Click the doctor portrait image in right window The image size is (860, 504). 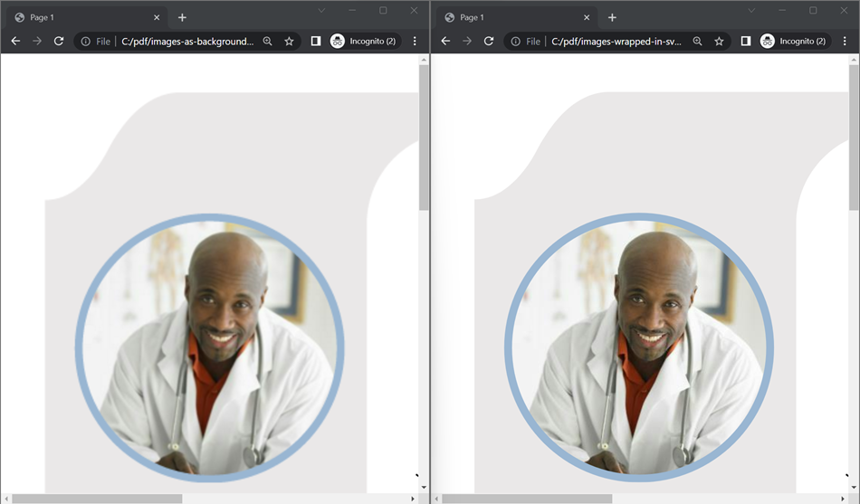[x=639, y=347]
